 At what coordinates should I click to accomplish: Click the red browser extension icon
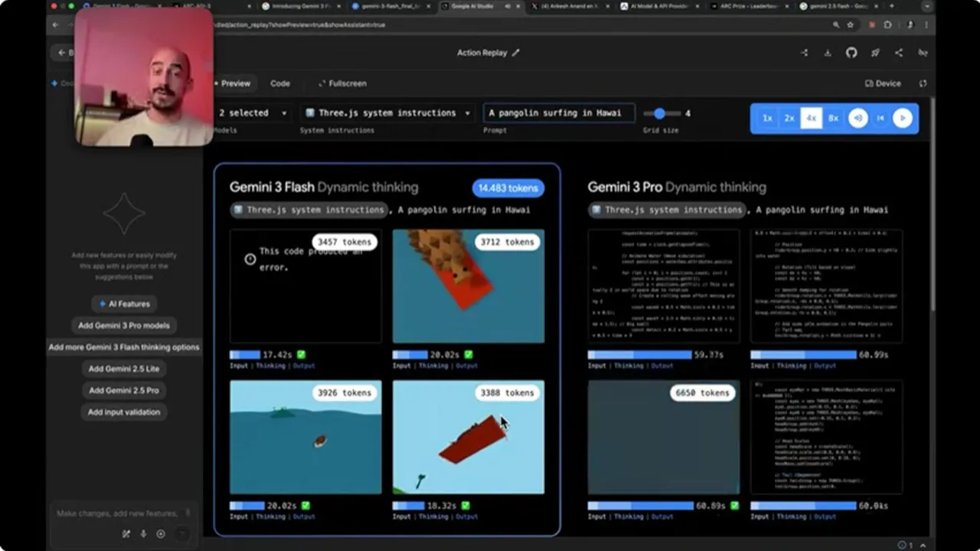pos(872,24)
